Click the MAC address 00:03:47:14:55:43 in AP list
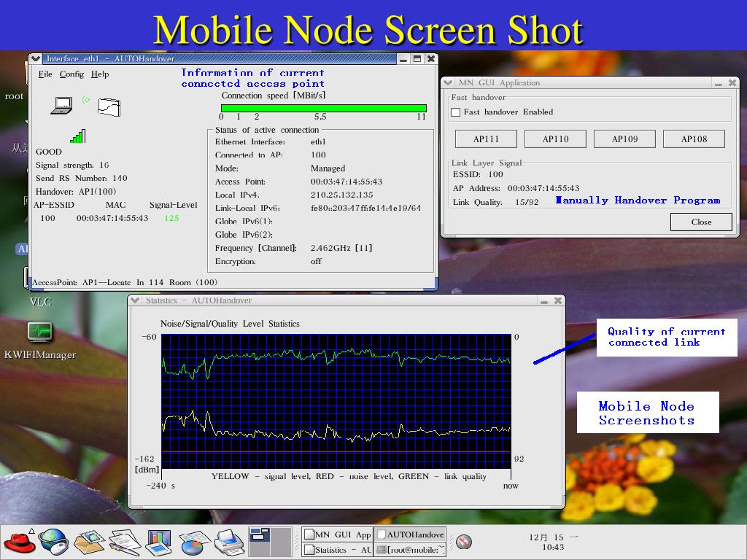The width and height of the screenshot is (747, 560). pos(112,218)
